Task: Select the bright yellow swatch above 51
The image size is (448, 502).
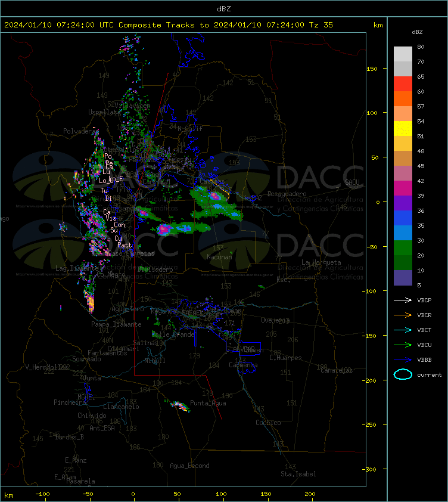Action: (x=403, y=128)
